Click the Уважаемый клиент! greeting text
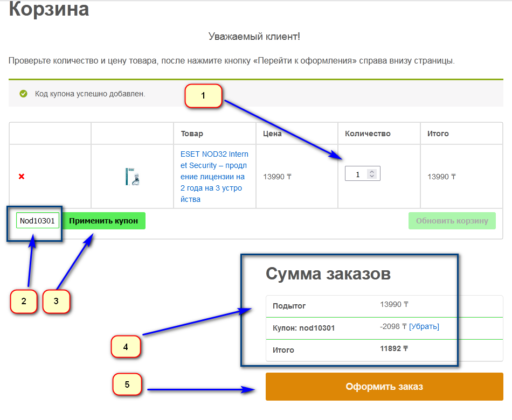Screen dimensions: 512x420 254,37
